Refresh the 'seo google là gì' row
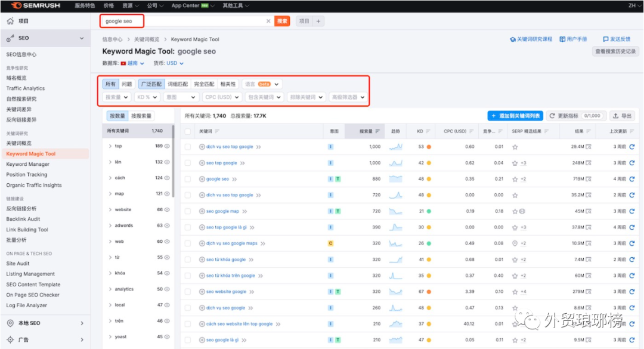Image resolution: width=644 pixels, height=349 pixels. pos(631,340)
